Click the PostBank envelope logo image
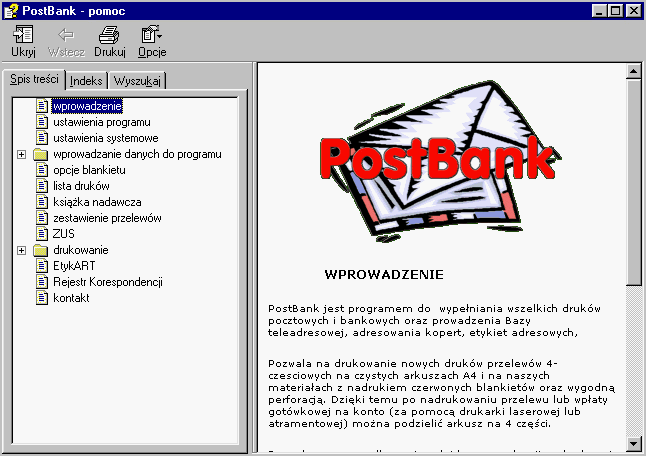The height and width of the screenshot is (456, 646). click(x=440, y=161)
